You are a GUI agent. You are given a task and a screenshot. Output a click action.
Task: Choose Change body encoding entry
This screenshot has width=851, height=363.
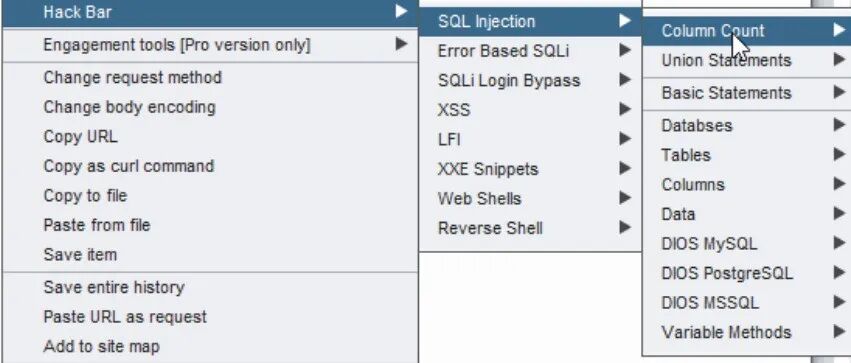click(209, 107)
